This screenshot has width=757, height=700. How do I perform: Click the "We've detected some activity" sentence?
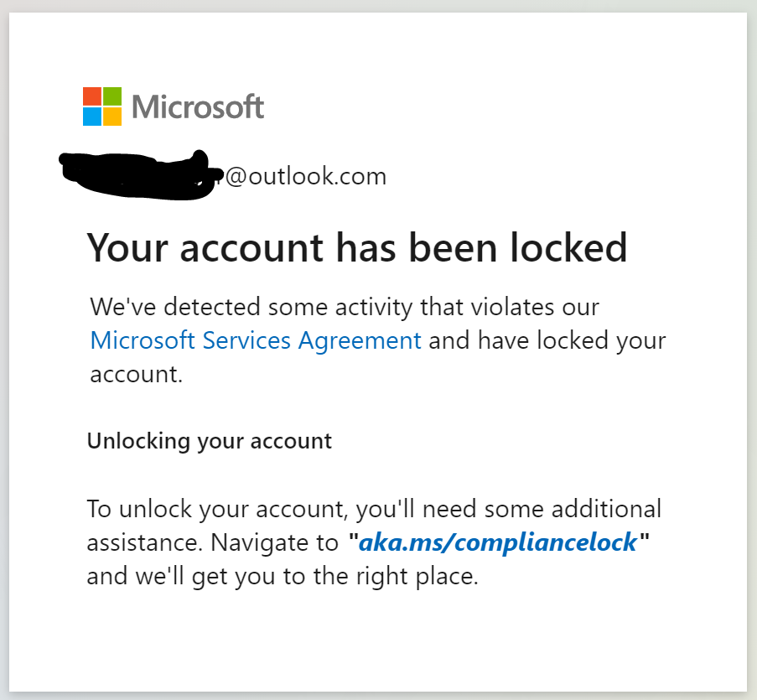point(251,307)
